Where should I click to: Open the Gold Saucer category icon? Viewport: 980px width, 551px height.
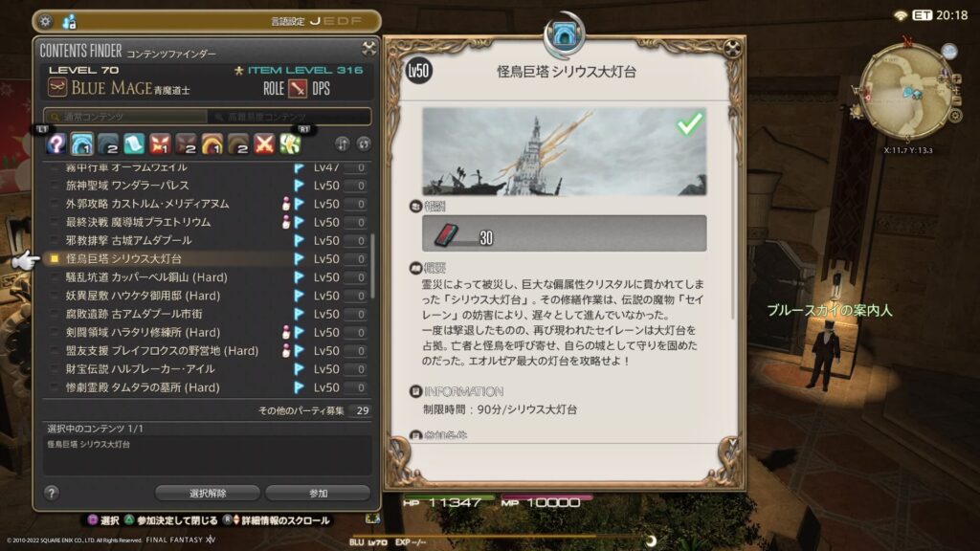click(290, 144)
